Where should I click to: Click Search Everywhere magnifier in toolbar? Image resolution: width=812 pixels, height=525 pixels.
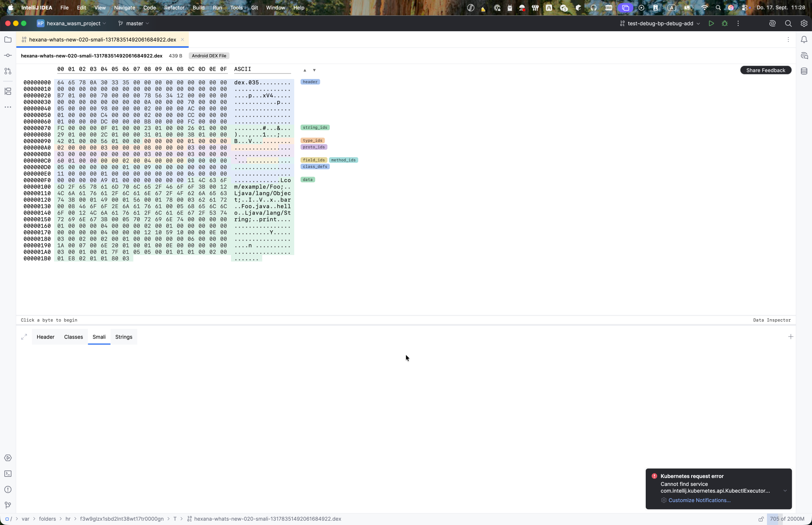click(788, 23)
